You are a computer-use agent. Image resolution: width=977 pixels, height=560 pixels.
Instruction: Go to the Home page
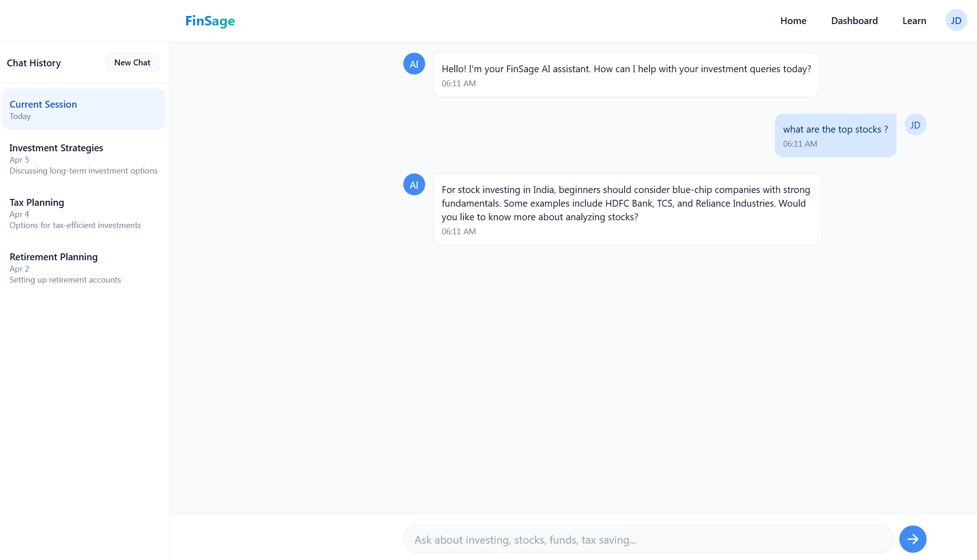click(x=793, y=21)
